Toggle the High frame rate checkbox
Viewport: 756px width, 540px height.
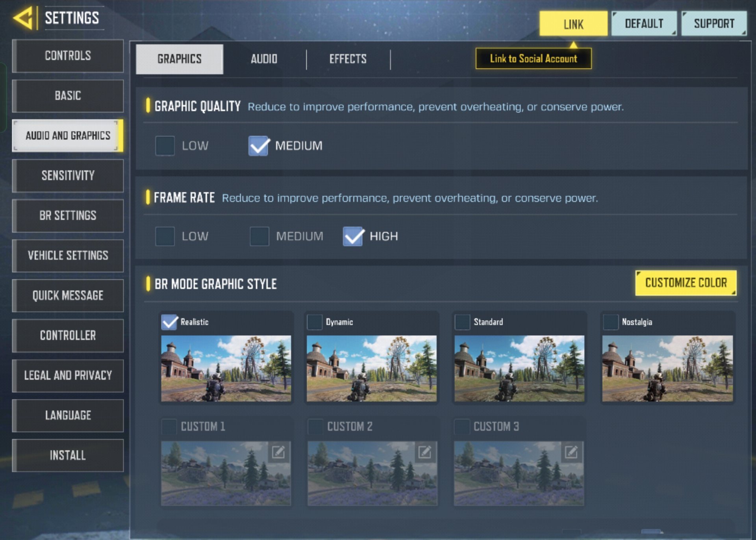point(353,236)
